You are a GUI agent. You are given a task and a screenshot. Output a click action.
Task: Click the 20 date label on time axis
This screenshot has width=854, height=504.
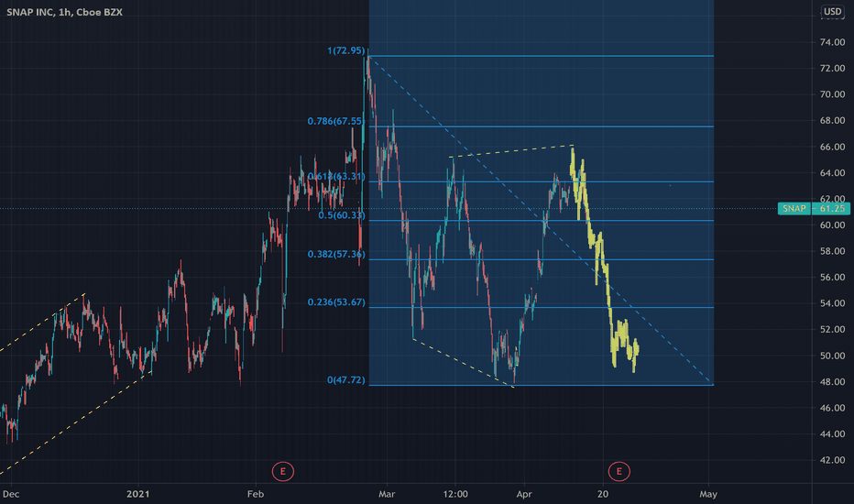[x=603, y=494]
